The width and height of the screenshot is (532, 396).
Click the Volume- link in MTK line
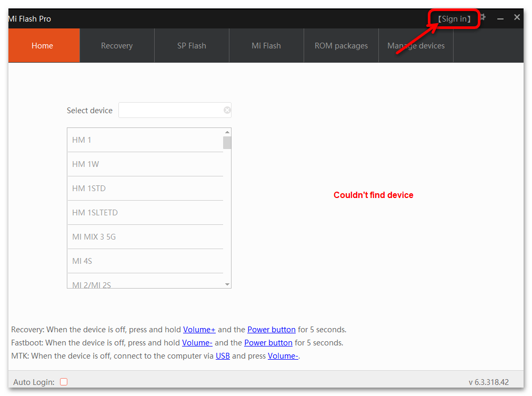[x=283, y=356]
